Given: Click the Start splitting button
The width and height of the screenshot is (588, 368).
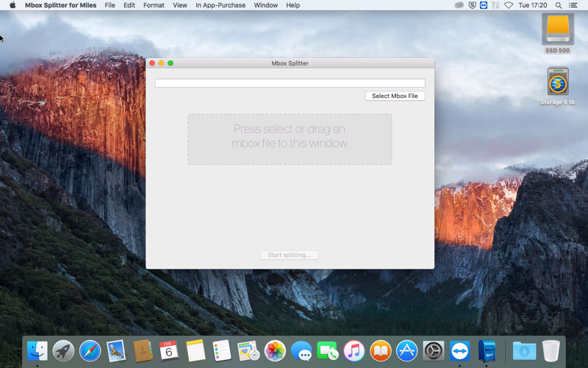Looking at the screenshot, I should [289, 255].
